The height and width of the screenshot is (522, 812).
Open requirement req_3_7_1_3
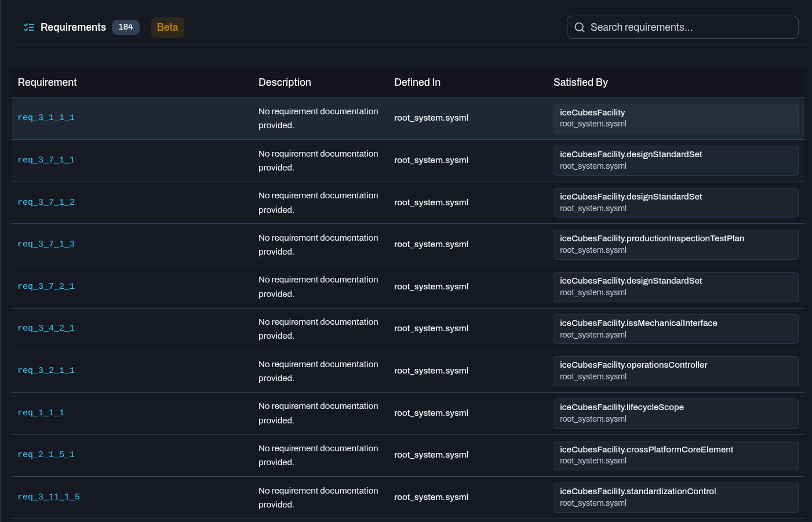point(46,244)
